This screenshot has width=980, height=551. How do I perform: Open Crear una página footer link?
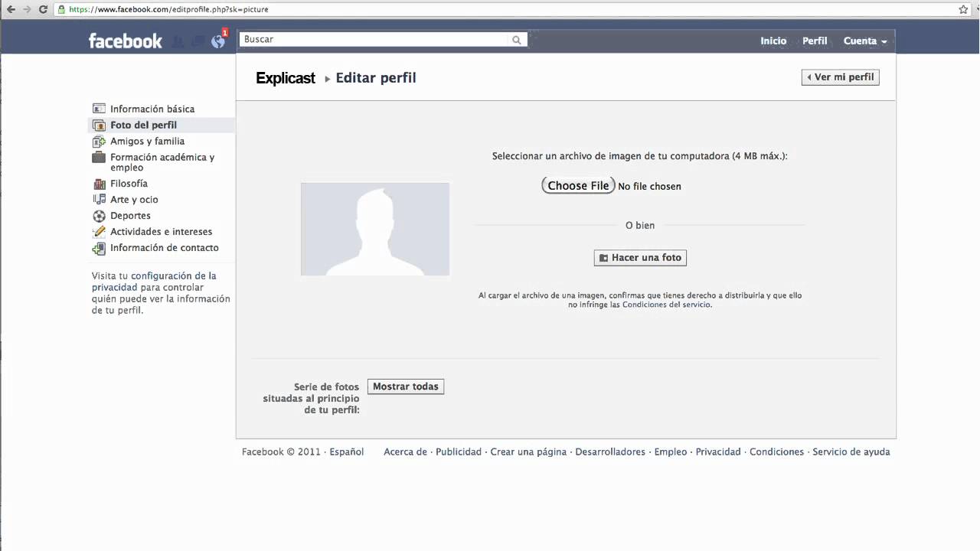(528, 452)
